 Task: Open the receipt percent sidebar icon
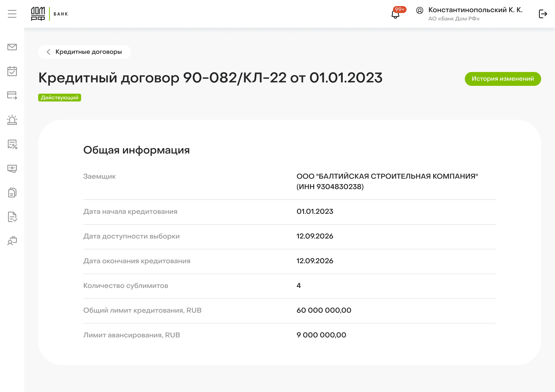coord(12,144)
